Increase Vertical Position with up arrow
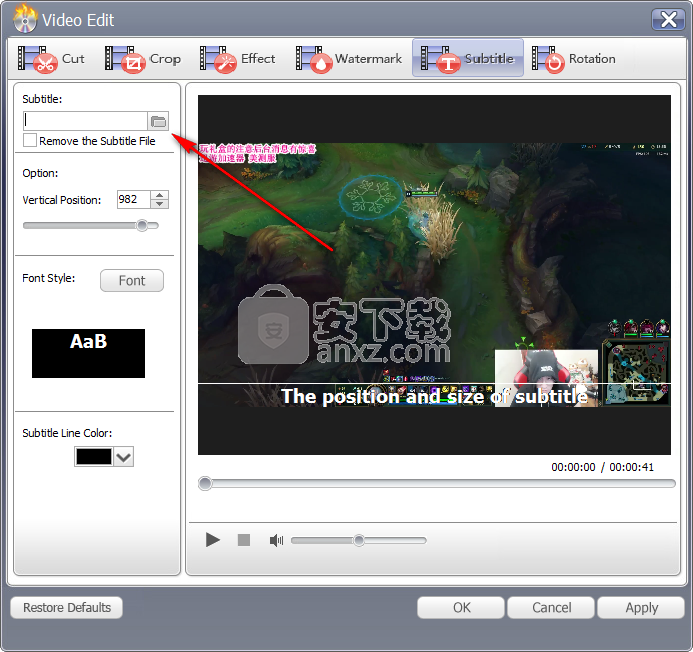This screenshot has width=693, height=652. tap(160, 195)
